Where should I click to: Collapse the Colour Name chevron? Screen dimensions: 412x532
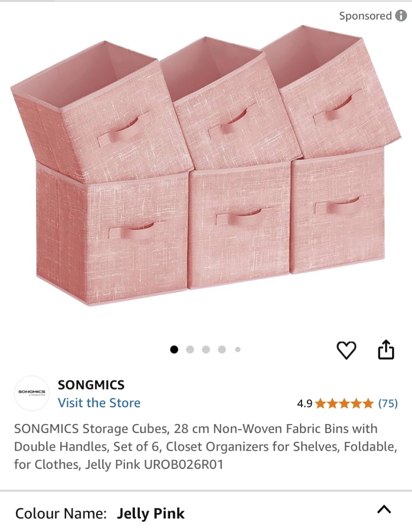coord(384,510)
